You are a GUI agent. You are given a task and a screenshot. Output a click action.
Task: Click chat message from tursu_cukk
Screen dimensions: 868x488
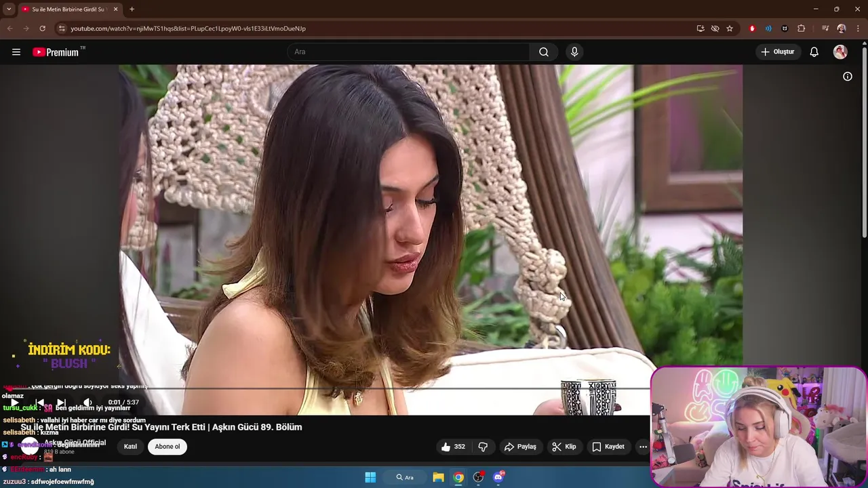[x=66, y=408]
